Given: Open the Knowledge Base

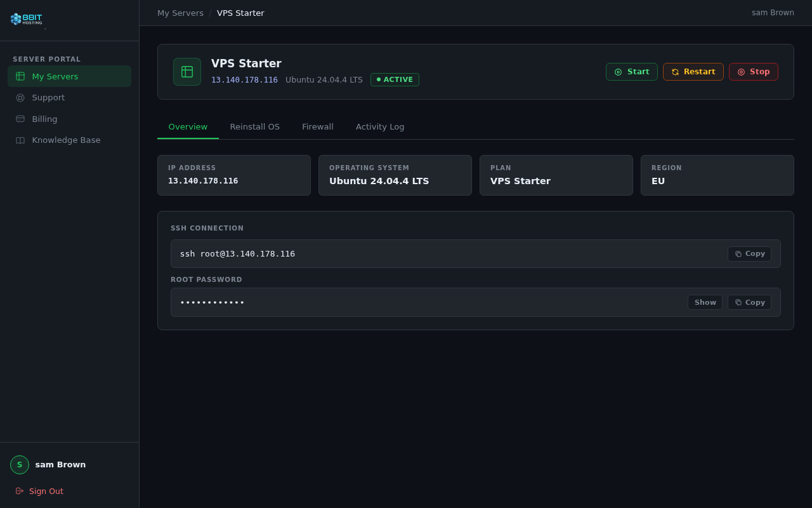Looking at the screenshot, I should coord(69,140).
